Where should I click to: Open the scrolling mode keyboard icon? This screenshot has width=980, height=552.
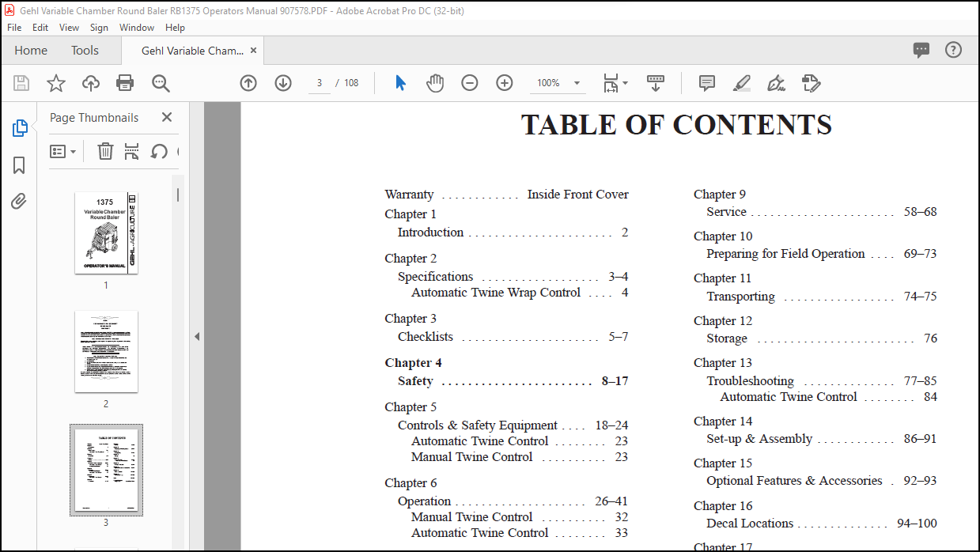pos(655,83)
